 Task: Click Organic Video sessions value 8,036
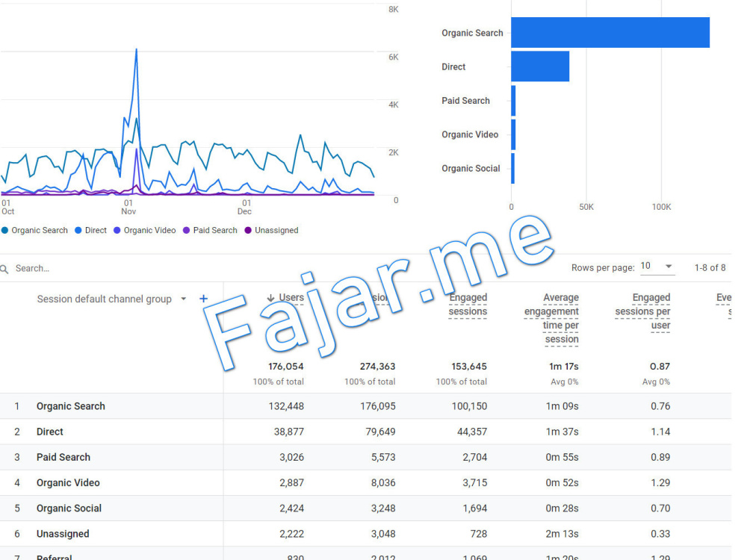(x=383, y=483)
